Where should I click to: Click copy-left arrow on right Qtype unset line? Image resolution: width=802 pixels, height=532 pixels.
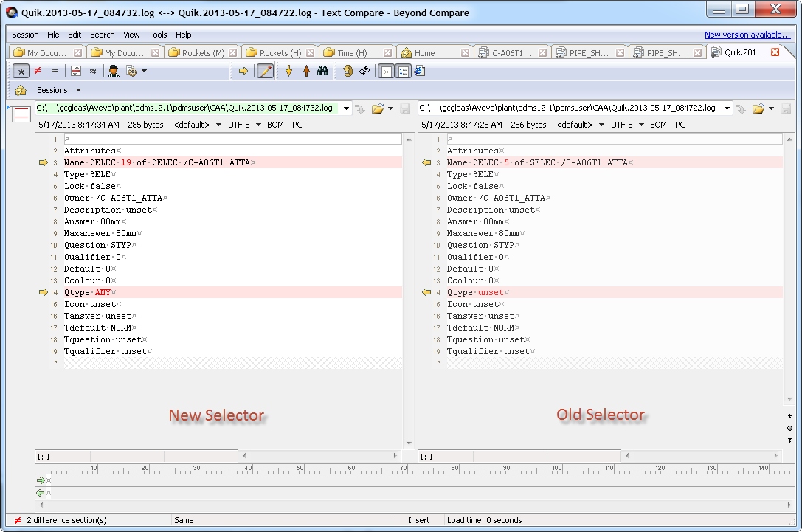point(426,293)
